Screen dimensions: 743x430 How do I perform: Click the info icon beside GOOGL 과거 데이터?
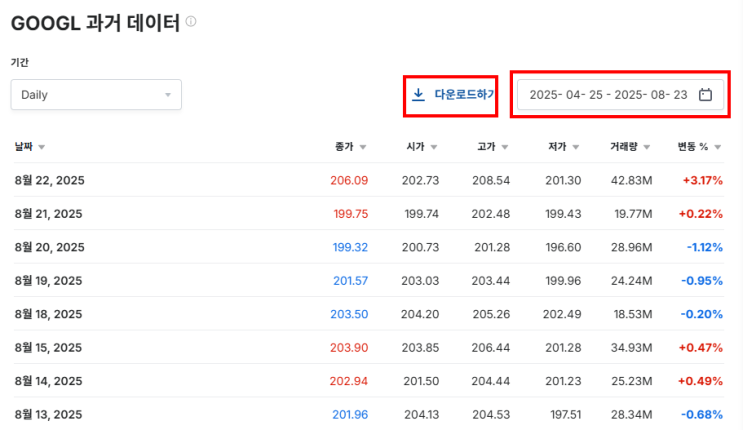(191, 21)
